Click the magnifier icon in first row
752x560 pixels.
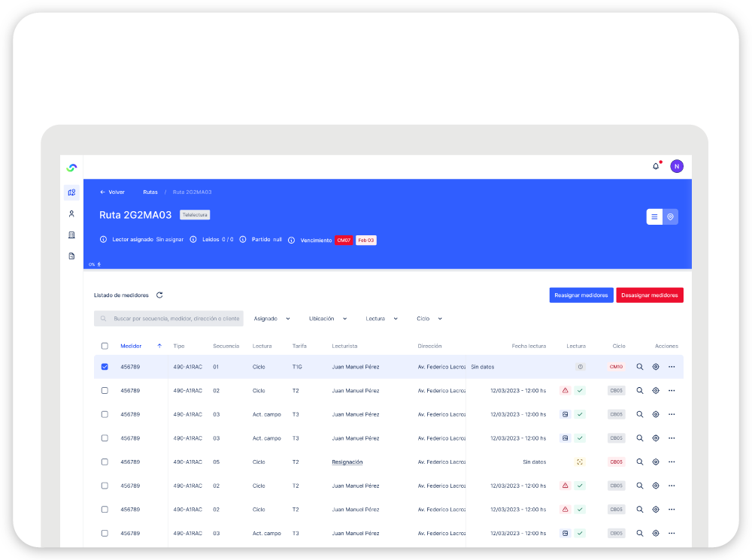point(639,367)
